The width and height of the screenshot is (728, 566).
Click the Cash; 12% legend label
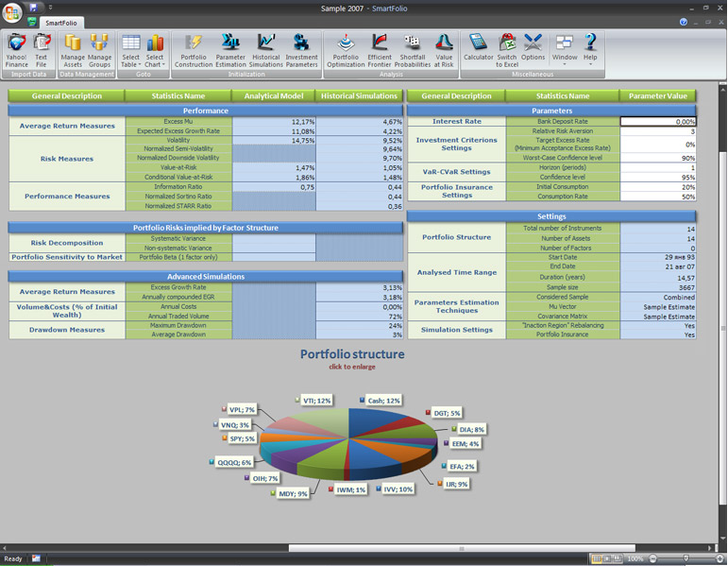(x=383, y=401)
